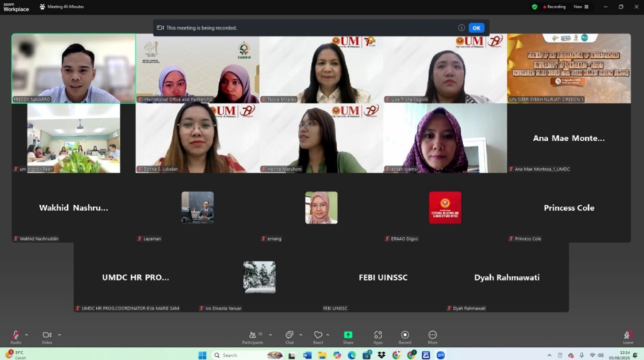This screenshot has width=644, height=360.
Task: Unmute the microphone with Audio button
Action: (x=16, y=337)
